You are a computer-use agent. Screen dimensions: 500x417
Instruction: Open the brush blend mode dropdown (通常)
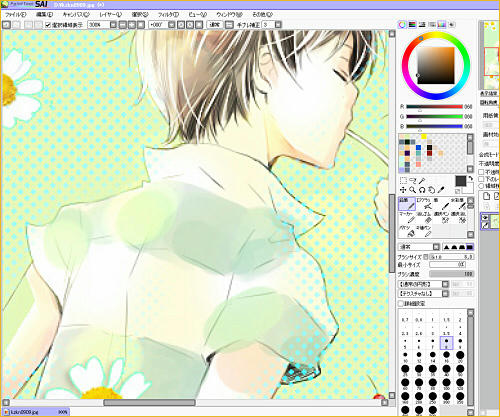click(x=436, y=247)
